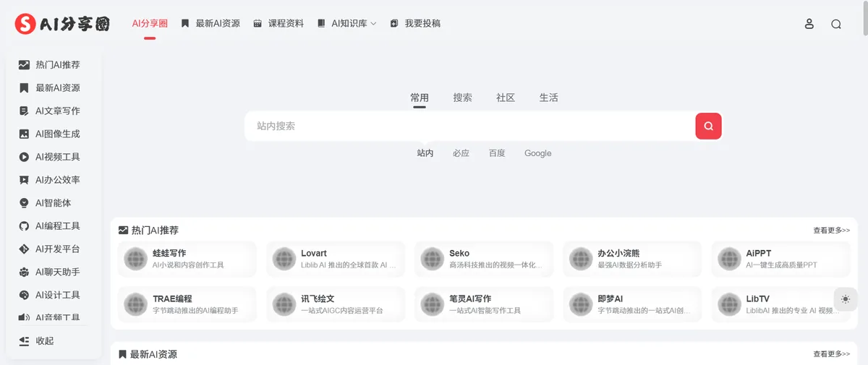Click the AI聊天助手 sidebar robot icon
868x365 pixels.
tap(24, 272)
